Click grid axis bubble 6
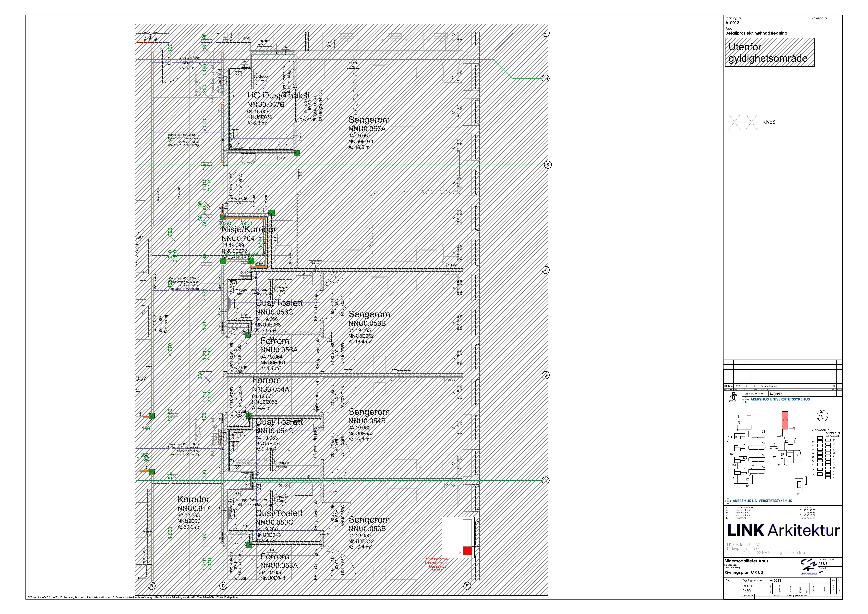Image resolution: width=868 pixels, height=614 pixels. click(x=545, y=375)
